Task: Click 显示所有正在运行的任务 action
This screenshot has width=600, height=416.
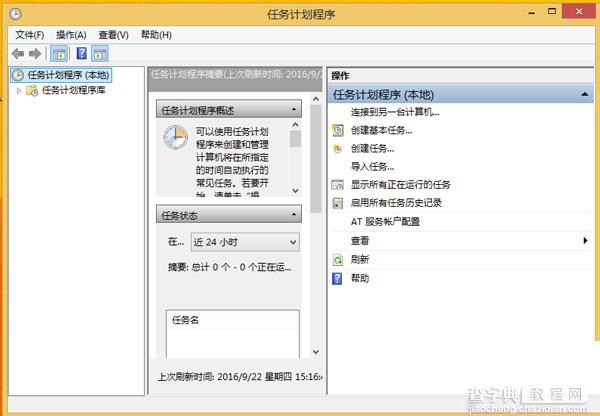Action: pyautogui.click(x=401, y=185)
